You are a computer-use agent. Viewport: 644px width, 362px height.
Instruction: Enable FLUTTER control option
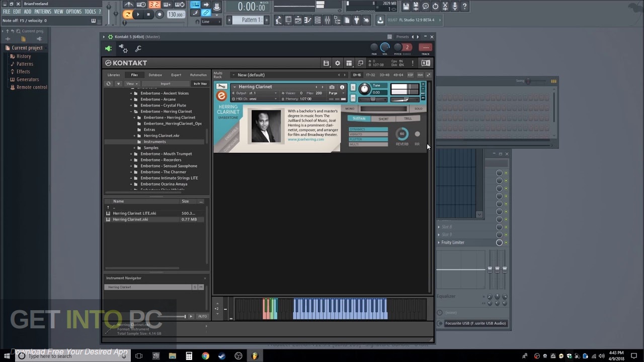click(x=368, y=139)
